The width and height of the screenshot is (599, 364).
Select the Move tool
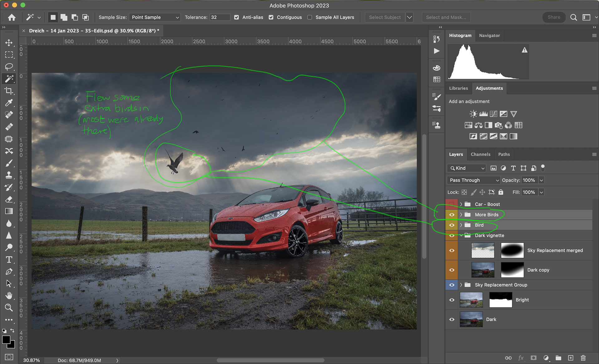[x=9, y=43]
